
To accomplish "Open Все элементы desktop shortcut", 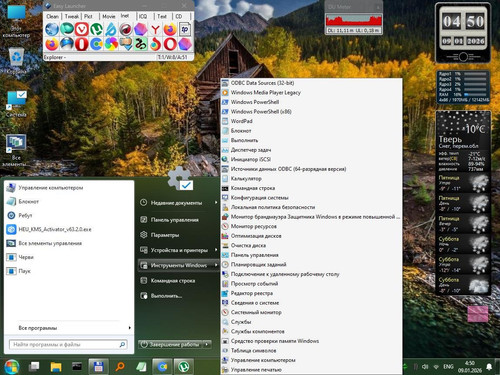I will pos(16,150).
